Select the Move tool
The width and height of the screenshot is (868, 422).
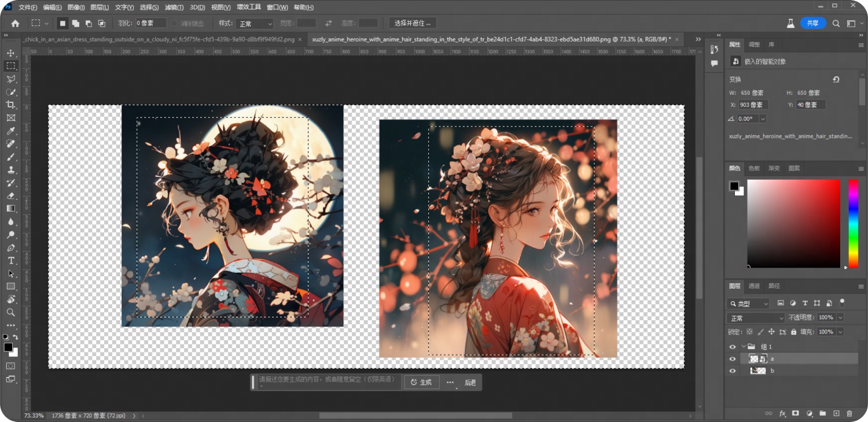[10, 53]
